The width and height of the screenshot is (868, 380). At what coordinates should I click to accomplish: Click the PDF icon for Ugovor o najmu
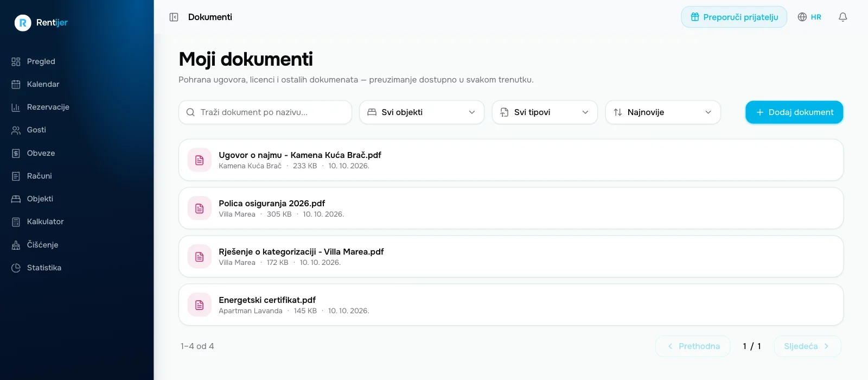200,160
